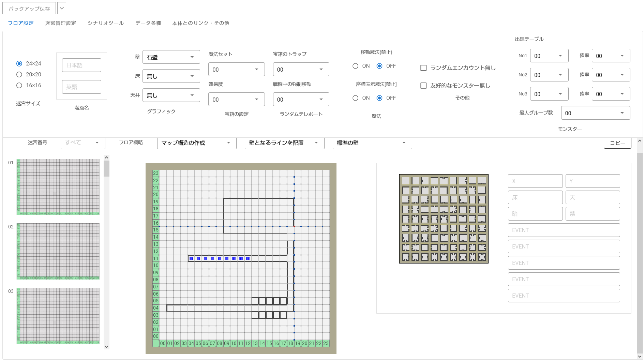Choose the top-and-bottom wall corridor tile without doors
Screen dimensions: 644x361
[425, 209]
